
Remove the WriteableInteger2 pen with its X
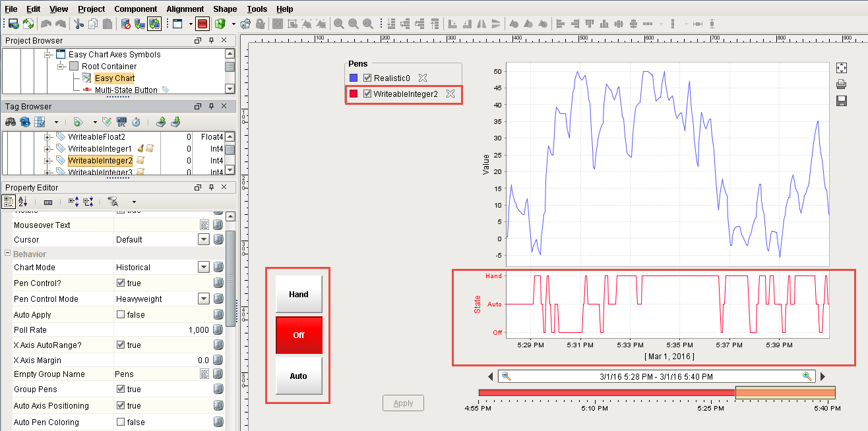click(x=450, y=94)
